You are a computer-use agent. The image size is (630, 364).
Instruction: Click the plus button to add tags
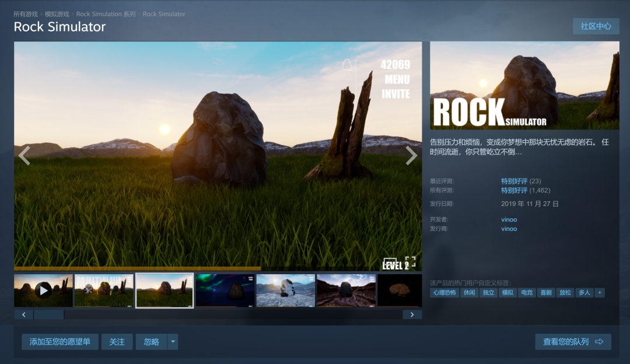[600, 293]
